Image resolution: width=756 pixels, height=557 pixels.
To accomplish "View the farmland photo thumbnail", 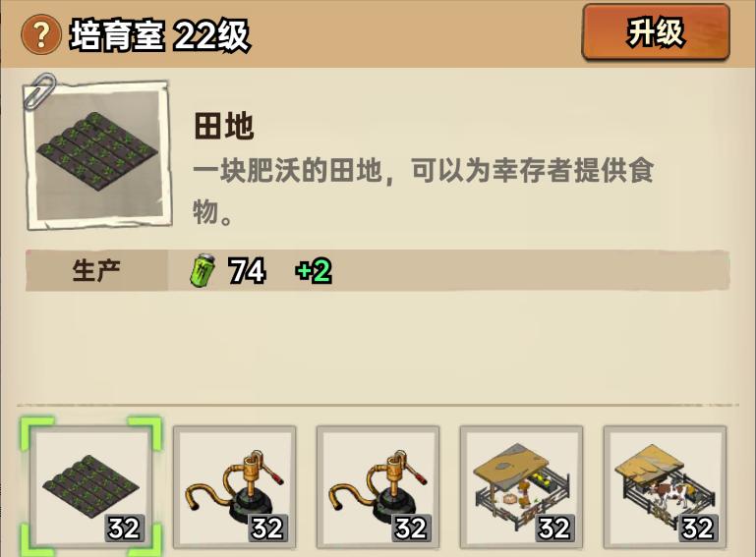I will coord(99,155).
